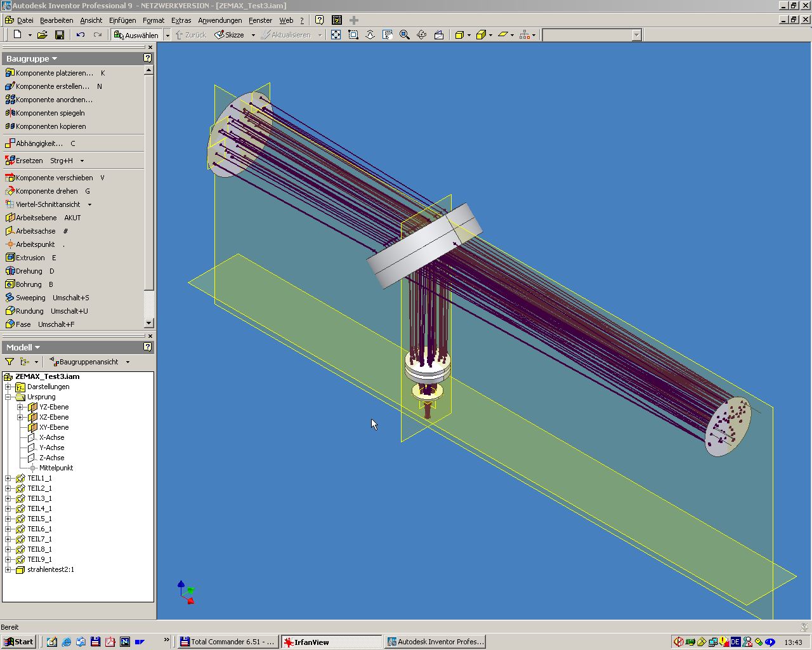Click the Undo arrow icon

pos(81,35)
